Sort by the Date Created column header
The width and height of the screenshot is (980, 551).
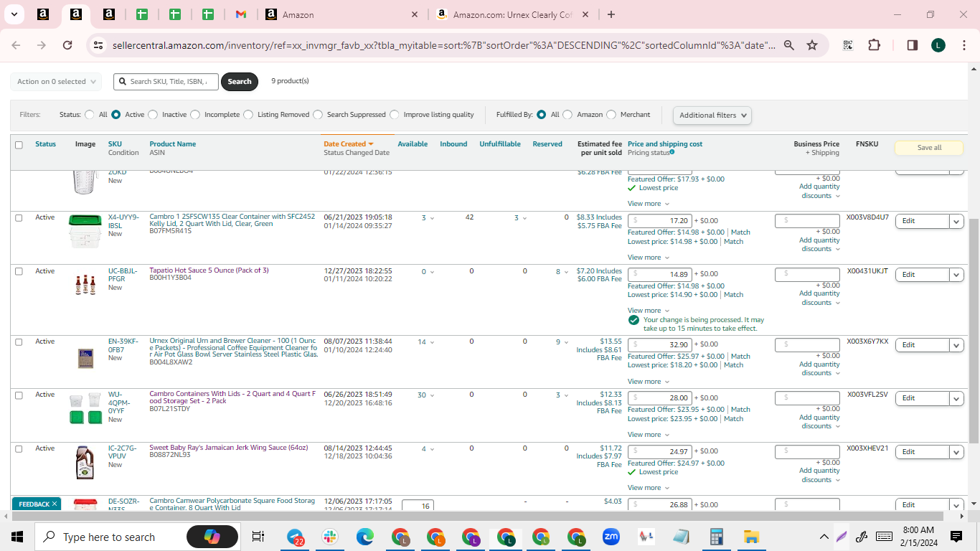tap(349, 144)
